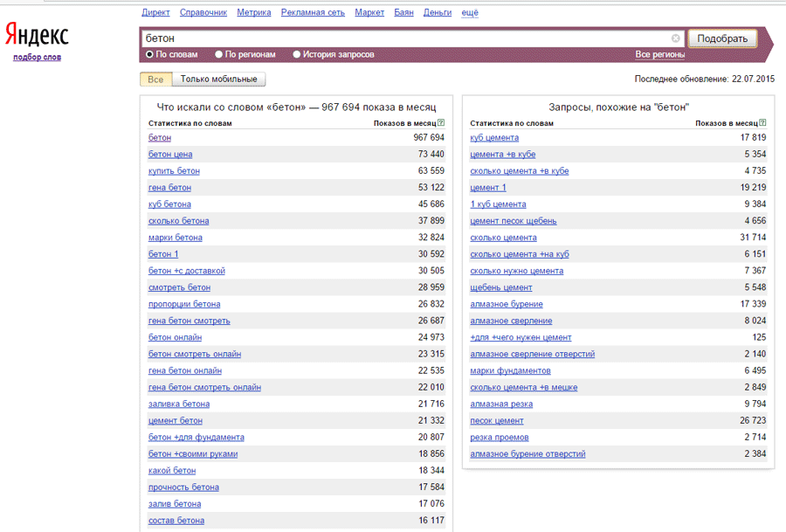786x532 pixels.
Task: Open the заливка бетона keyword link
Action: (x=178, y=404)
